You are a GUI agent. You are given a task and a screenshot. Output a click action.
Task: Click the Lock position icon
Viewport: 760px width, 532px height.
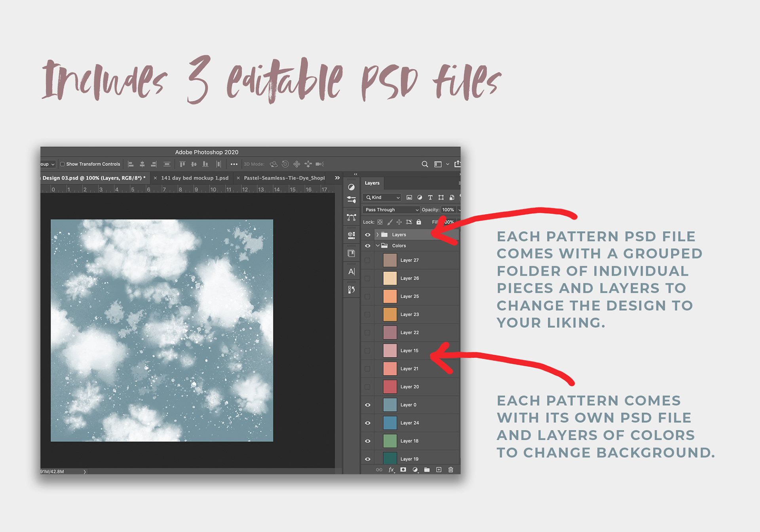click(399, 222)
